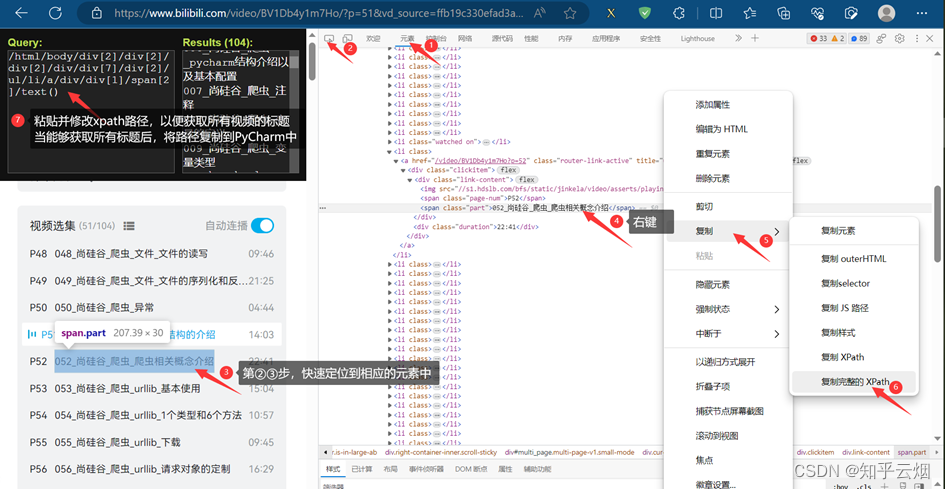Viewport: 945px width, 489px height.
Task: Switch to the 事件侦听器 tab
Action: 426,469
